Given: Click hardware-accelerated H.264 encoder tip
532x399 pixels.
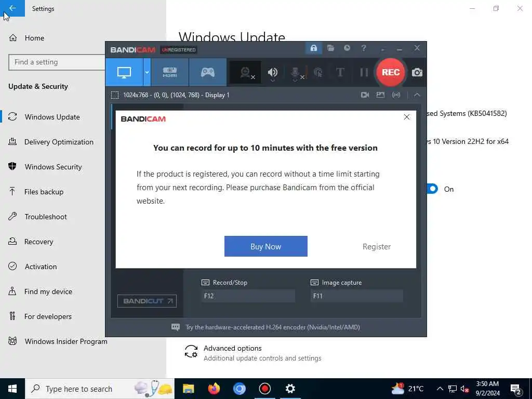Looking at the screenshot, I should tap(272, 327).
